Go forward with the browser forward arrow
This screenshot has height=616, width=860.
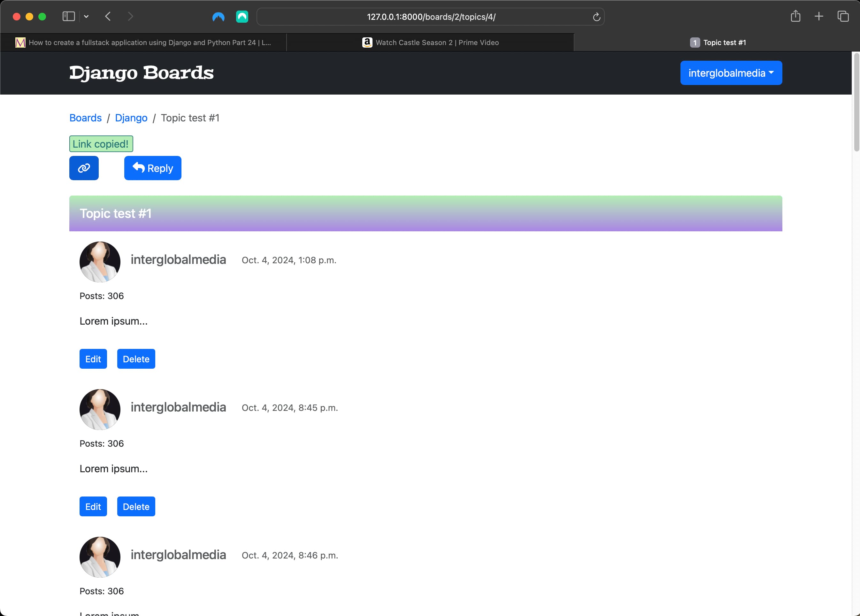click(130, 16)
